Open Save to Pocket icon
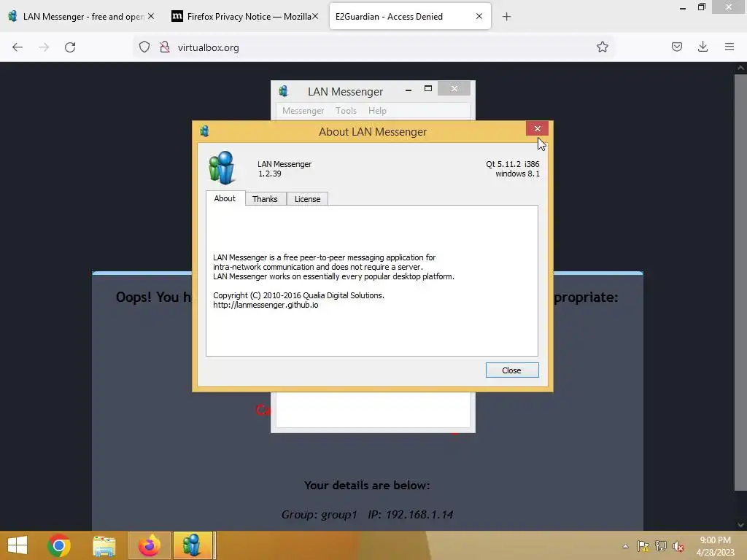Screen dimensions: 747x560 [676, 47]
